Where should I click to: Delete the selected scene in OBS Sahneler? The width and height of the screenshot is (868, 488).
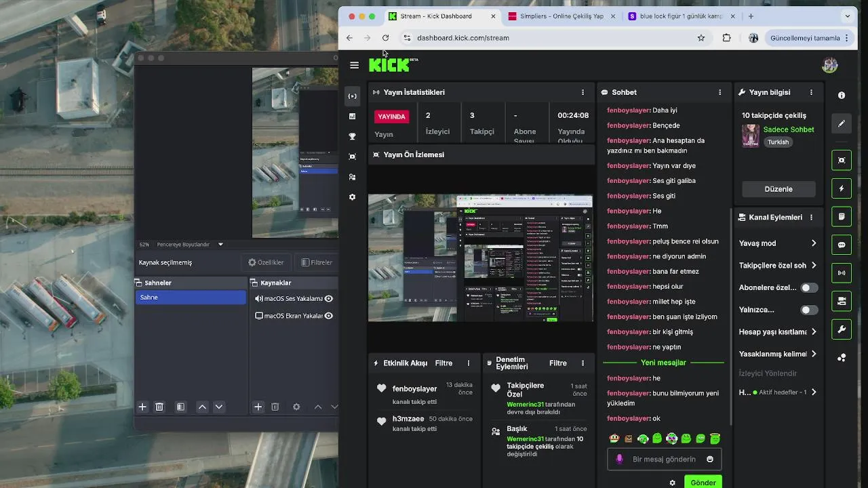[x=159, y=407]
